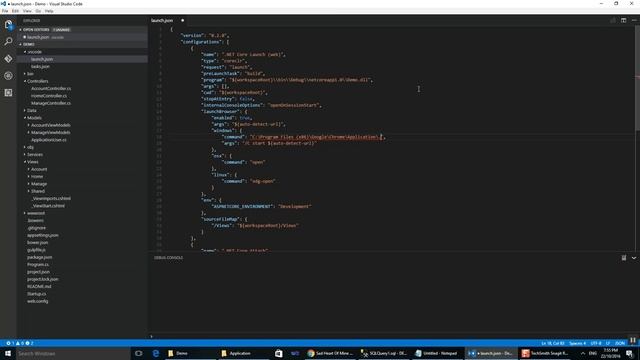Viewport: 640px width, 360px height.
Task: Click the split editor icon
Action: [623, 20]
